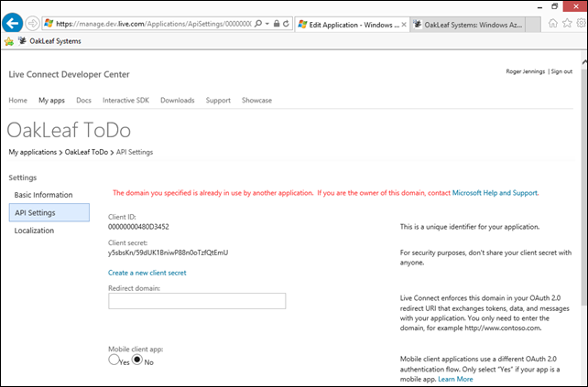This screenshot has height=387, width=588.
Task: Click the Redirect domain input field
Action: click(x=197, y=301)
